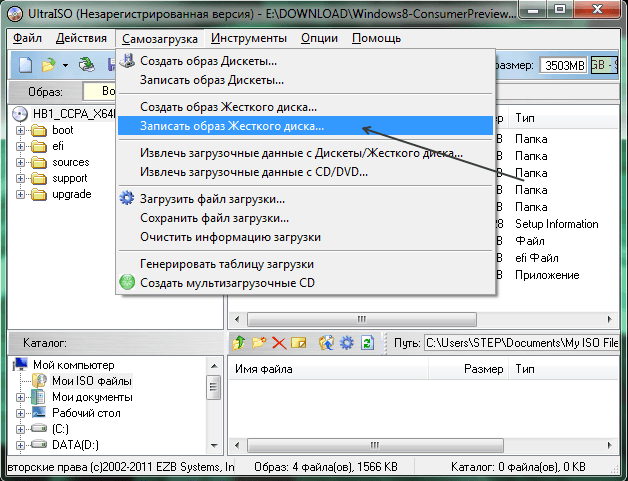Click the red X delete icon
Viewport: 628px width, 481px height.
point(279,343)
